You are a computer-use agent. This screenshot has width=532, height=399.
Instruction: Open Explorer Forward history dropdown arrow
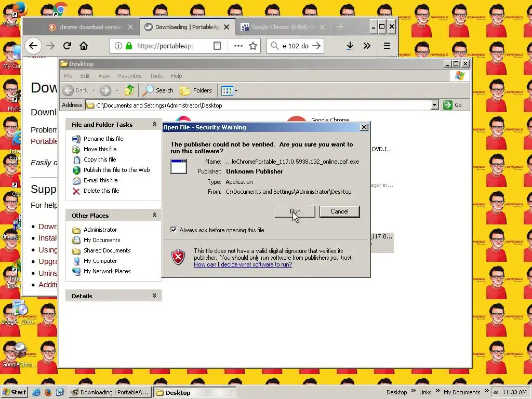117,90
